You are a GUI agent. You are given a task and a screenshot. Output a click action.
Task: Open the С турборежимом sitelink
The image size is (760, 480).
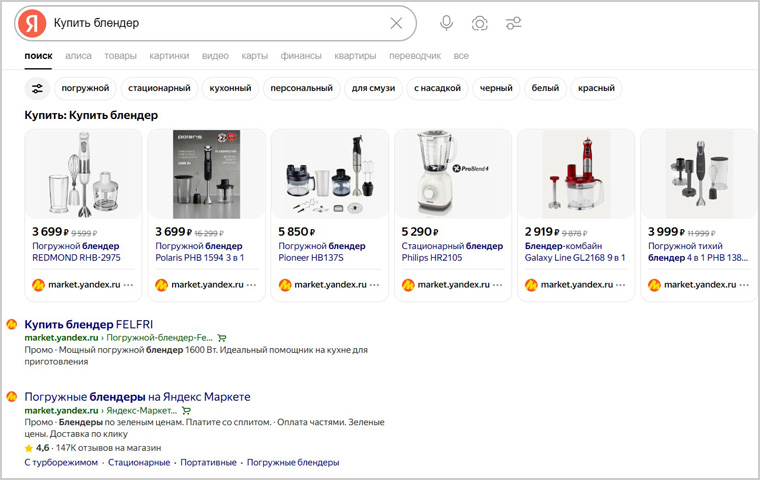(x=61, y=463)
